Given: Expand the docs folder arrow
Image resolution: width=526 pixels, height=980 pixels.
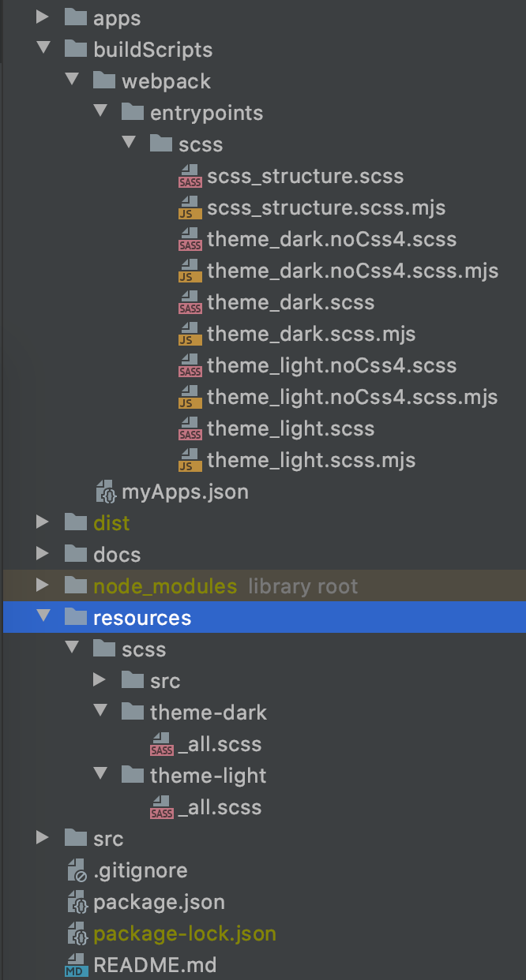Looking at the screenshot, I should [x=43, y=554].
